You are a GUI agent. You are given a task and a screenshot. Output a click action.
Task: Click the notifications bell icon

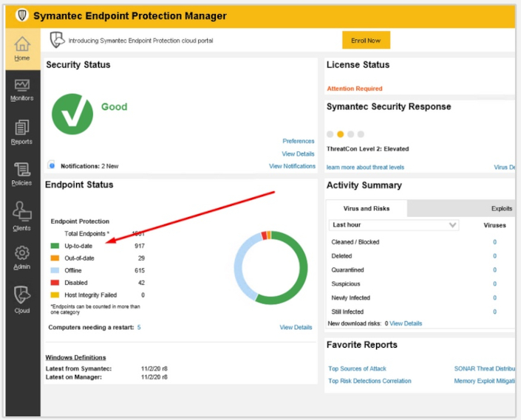coord(52,165)
